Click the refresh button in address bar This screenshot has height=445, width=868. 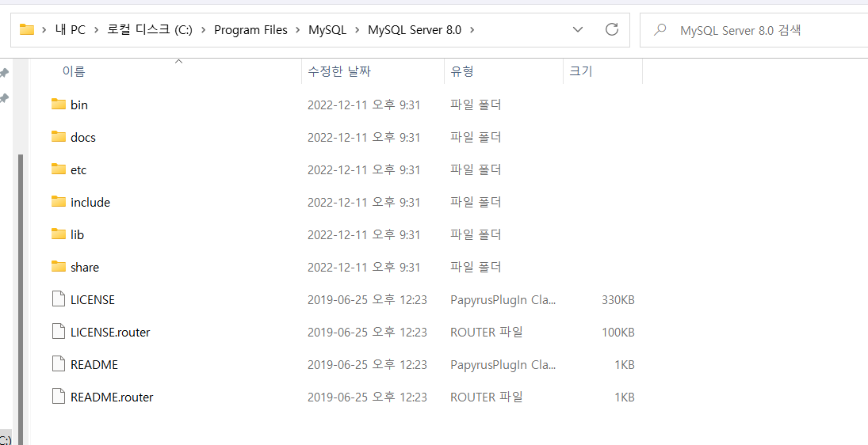point(612,29)
